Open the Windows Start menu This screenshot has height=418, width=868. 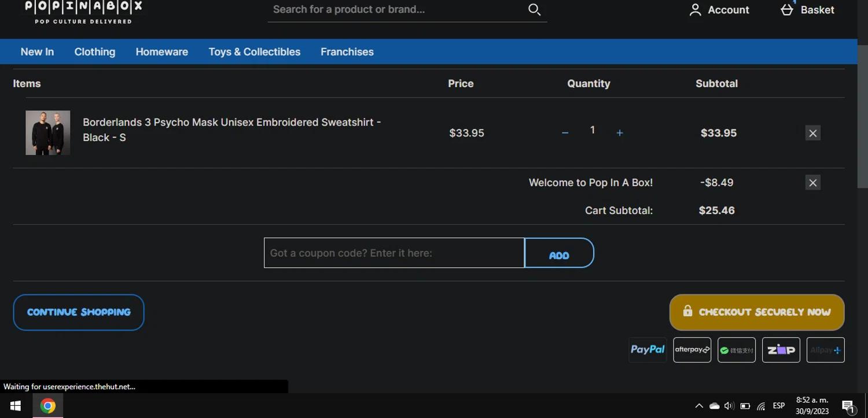pyautogui.click(x=16, y=406)
